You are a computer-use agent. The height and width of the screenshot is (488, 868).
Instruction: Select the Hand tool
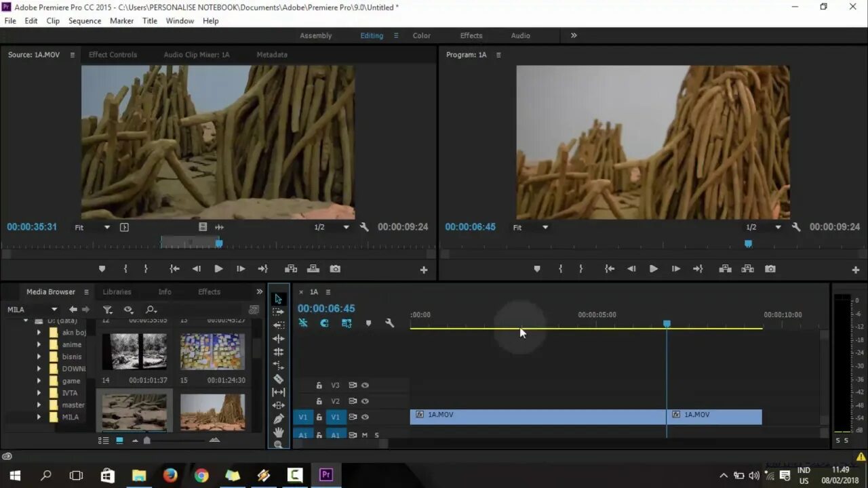[x=278, y=432]
